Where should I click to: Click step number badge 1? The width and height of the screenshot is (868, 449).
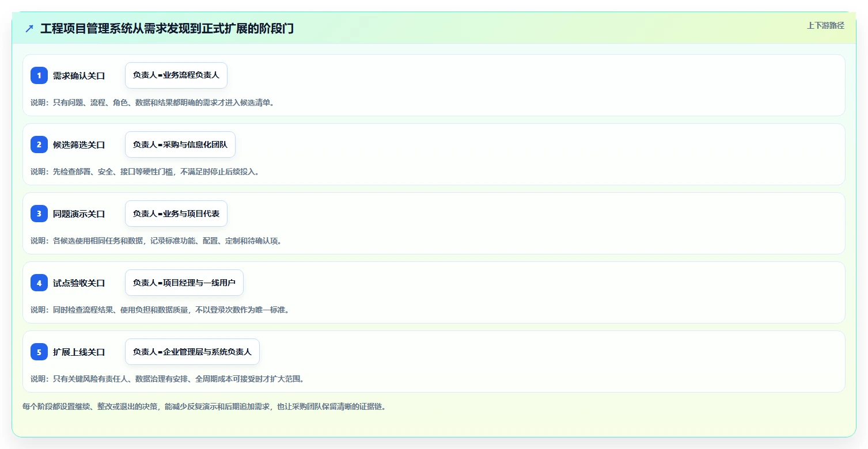click(39, 75)
